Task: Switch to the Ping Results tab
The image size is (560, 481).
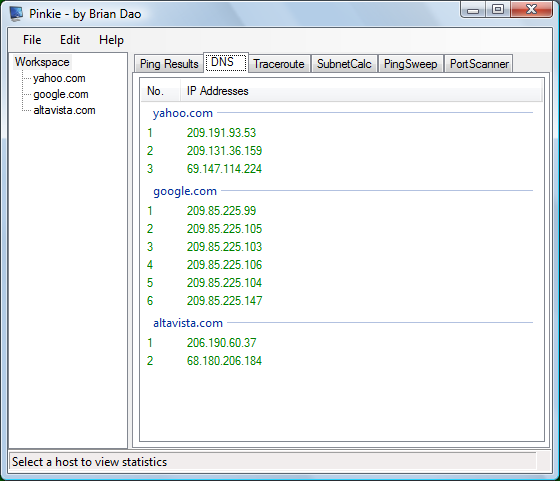Action: click(x=169, y=64)
